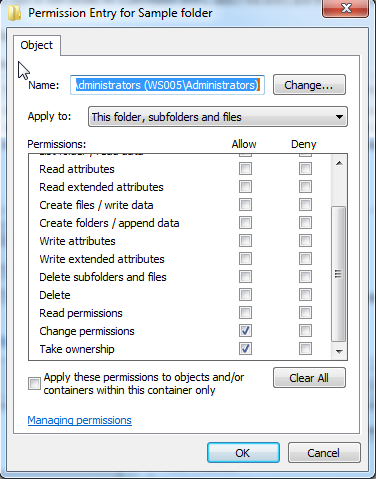
Task: Allow Read extended attributes
Action: (245, 187)
